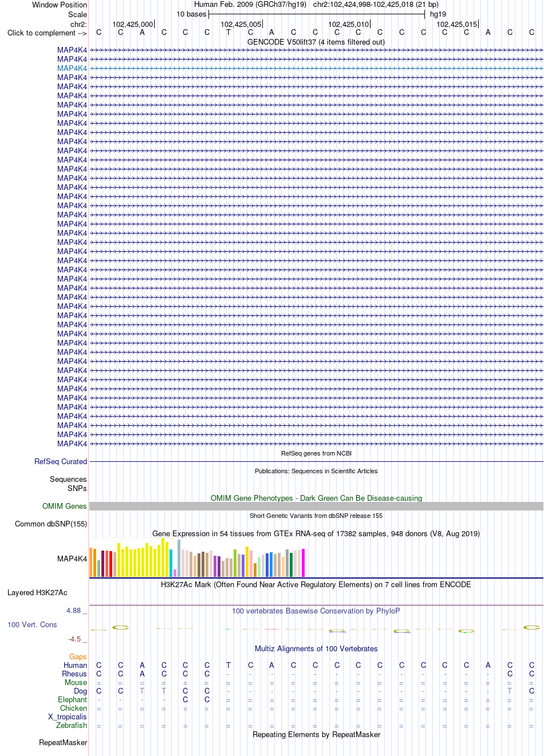Screen dimensions: 544x756
Task: Click the Scale label
Action: click(x=78, y=14)
